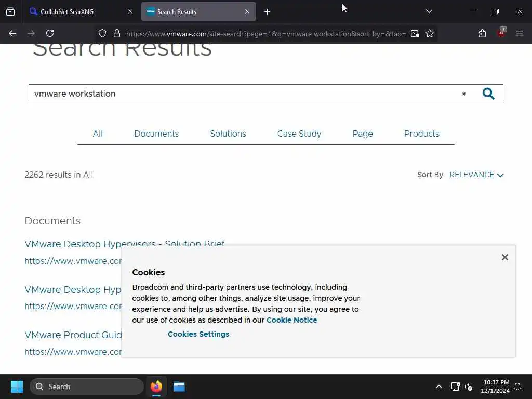Switch to Case Study results tab
The image size is (532, 399).
(299, 134)
